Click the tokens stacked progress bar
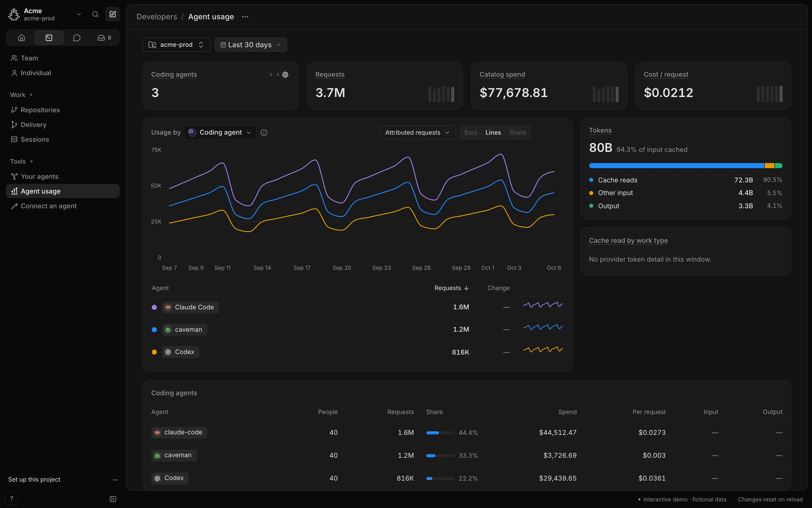812x508 pixels. click(685, 166)
